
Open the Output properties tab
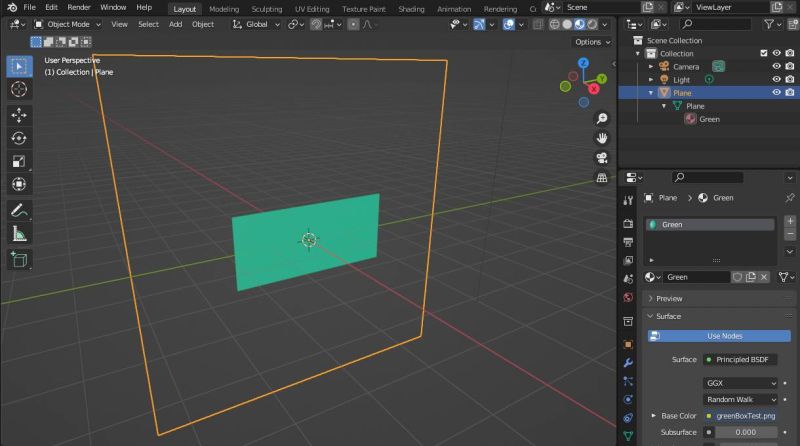(628, 242)
